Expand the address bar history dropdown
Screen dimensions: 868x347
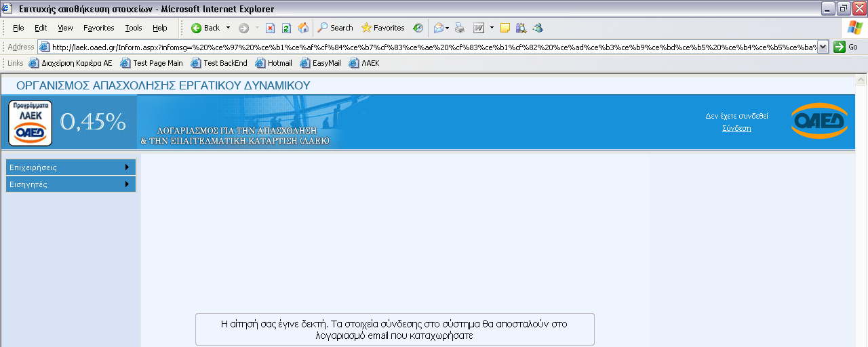point(823,47)
